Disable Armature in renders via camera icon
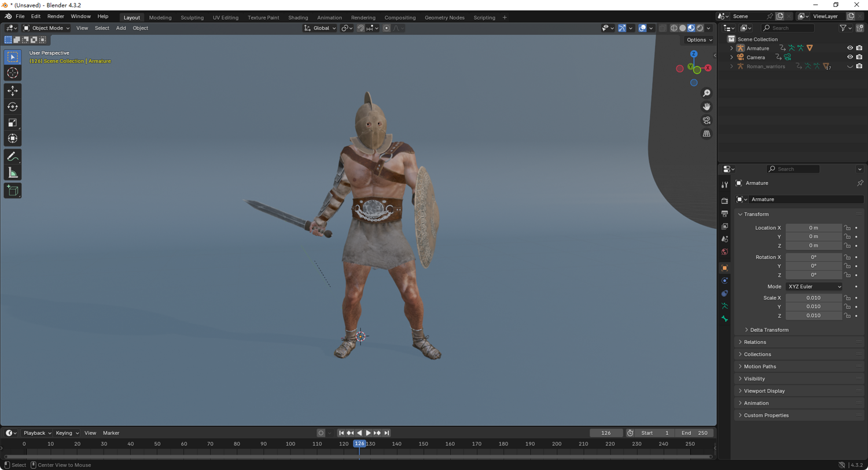The height and width of the screenshot is (470, 868). pyautogui.click(x=859, y=48)
